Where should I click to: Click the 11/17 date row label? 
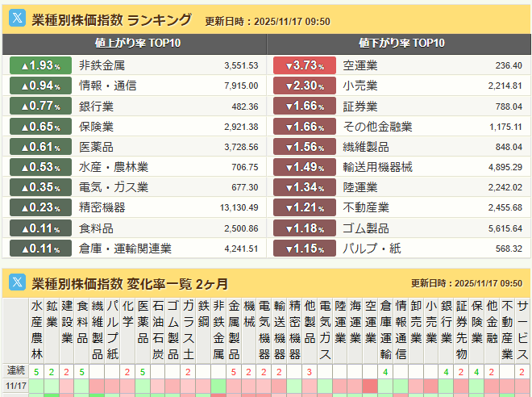click(x=15, y=387)
